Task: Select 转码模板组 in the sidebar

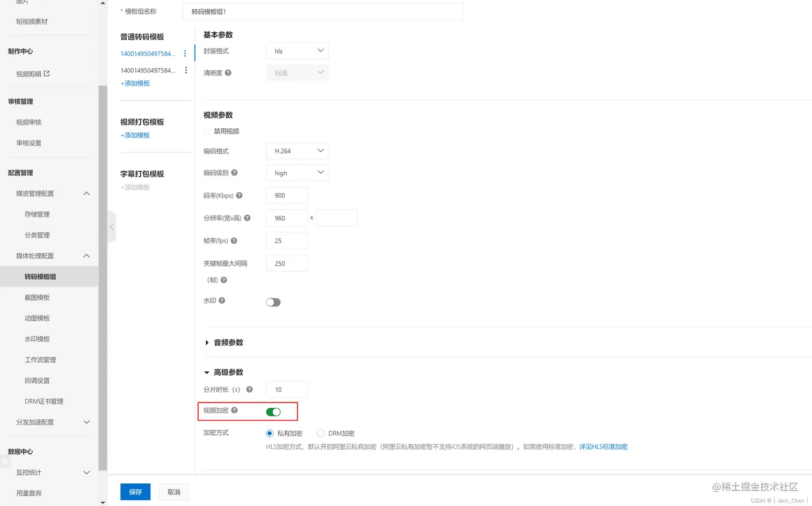Action: point(49,277)
